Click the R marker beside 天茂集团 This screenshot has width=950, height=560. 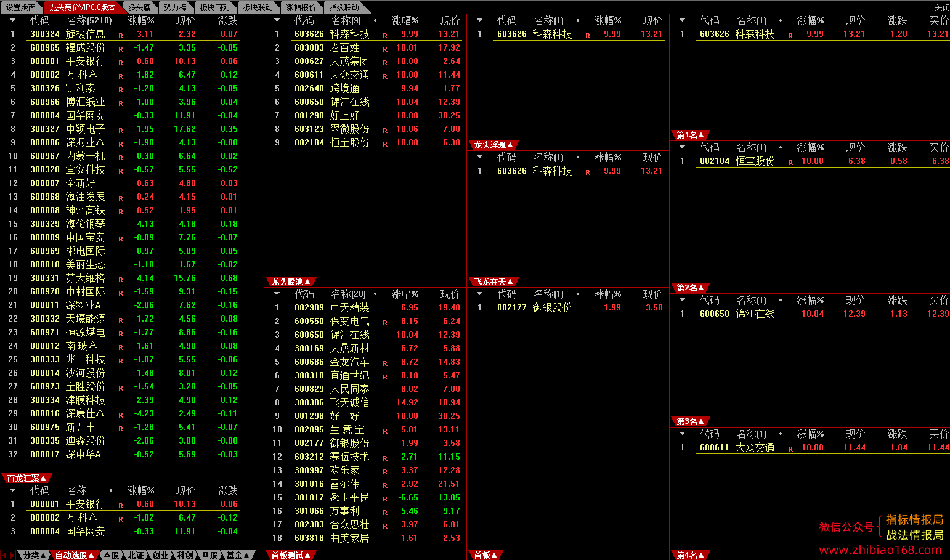(x=385, y=63)
